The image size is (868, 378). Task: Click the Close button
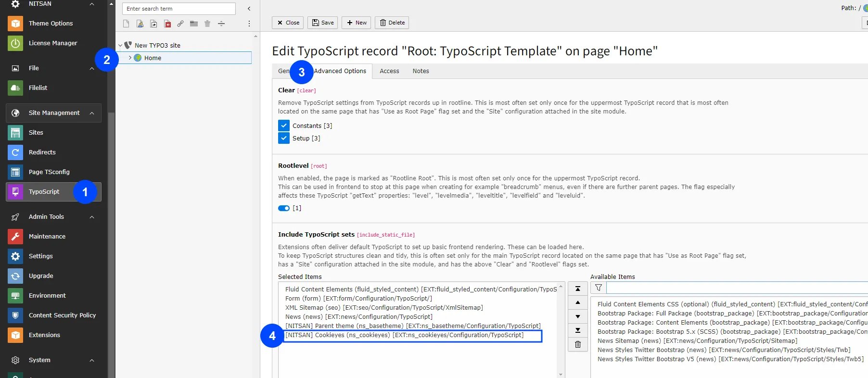point(288,23)
